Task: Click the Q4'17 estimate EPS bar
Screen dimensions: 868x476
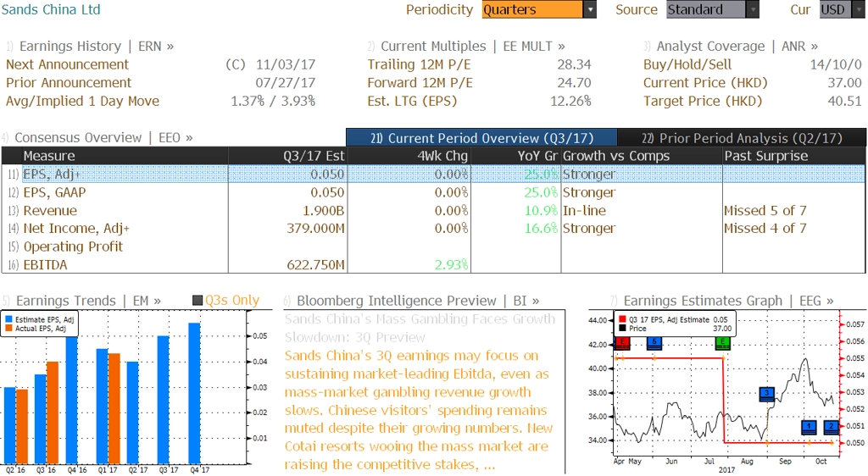Action: coord(194,393)
